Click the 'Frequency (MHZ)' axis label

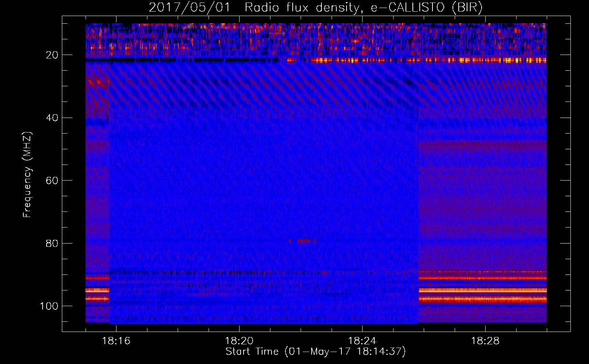[x=27, y=175]
